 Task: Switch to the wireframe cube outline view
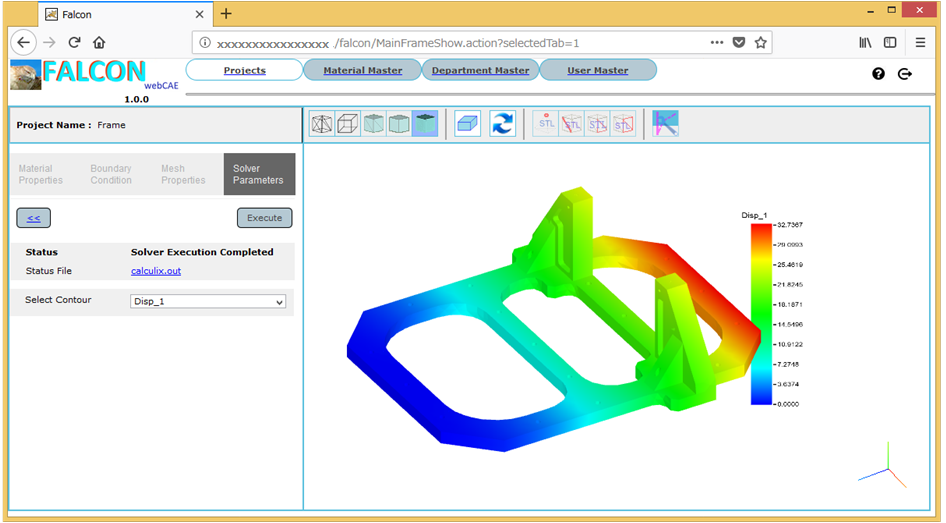click(x=347, y=124)
